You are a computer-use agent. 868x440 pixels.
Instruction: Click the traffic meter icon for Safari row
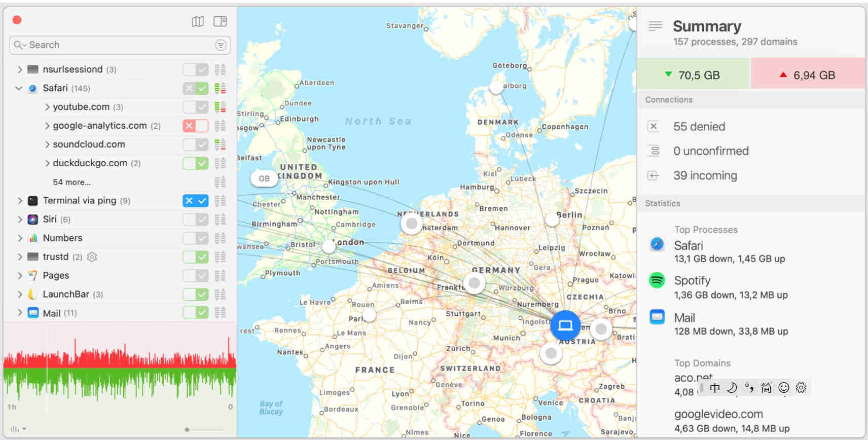coord(220,88)
